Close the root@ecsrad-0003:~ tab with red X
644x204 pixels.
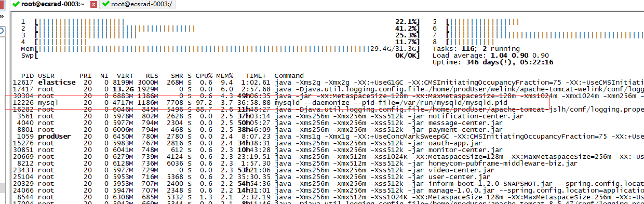click(93, 4)
